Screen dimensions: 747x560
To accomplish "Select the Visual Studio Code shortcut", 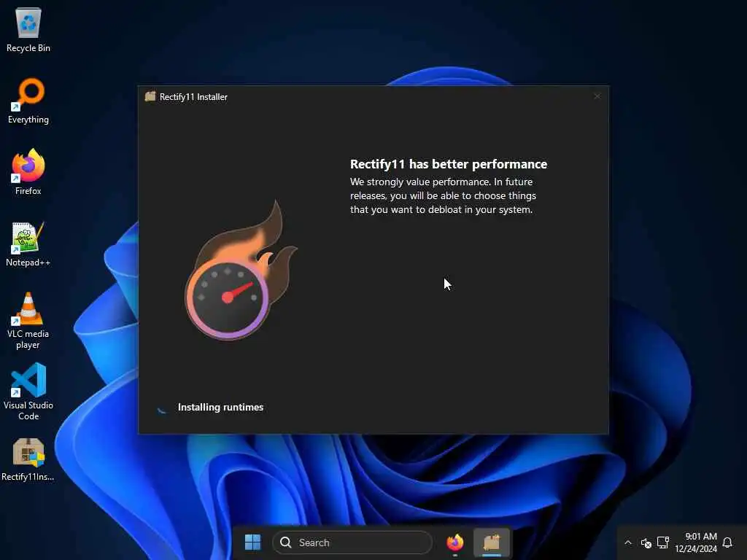I will coord(28,392).
